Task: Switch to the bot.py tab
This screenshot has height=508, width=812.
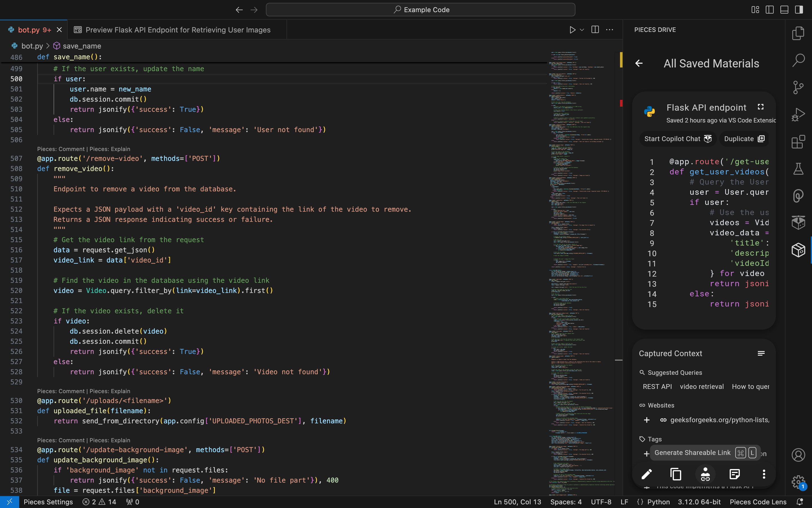Action: point(34,30)
